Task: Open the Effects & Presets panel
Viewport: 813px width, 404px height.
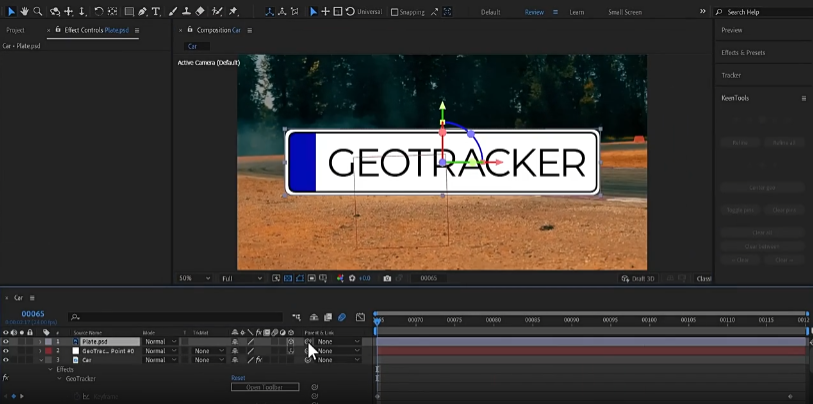Action: [x=743, y=52]
